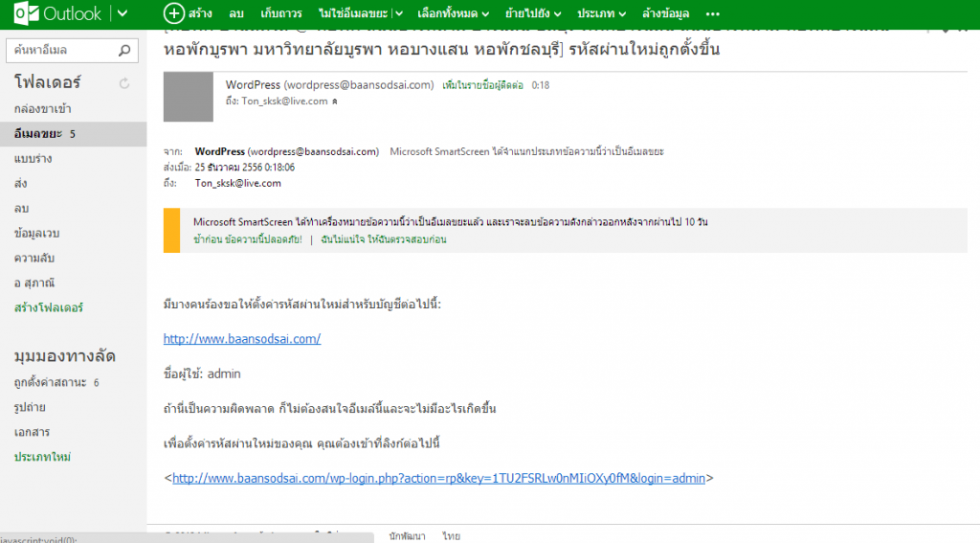Archive the message with เก็บถาวร
The height and width of the screenshot is (543, 980).
(281, 13)
